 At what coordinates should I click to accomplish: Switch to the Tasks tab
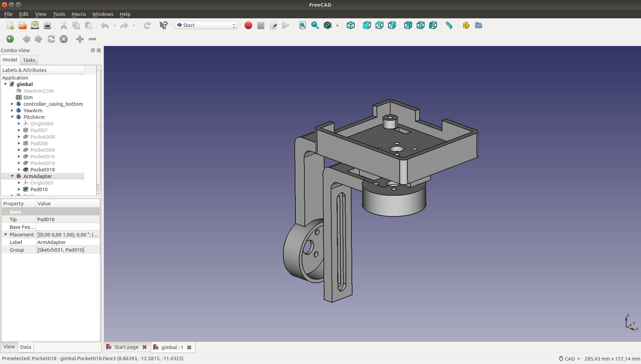(x=29, y=60)
